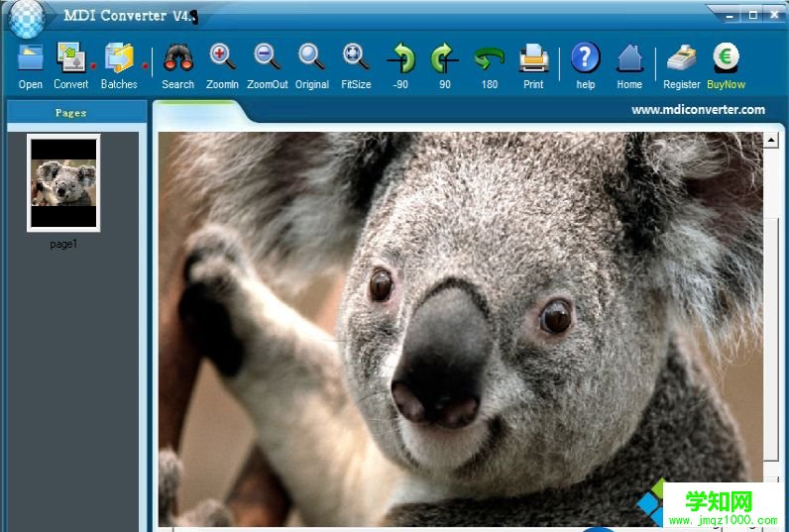Fit image with the FitSize icon
This screenshot has width=789, height=532.
356,56
